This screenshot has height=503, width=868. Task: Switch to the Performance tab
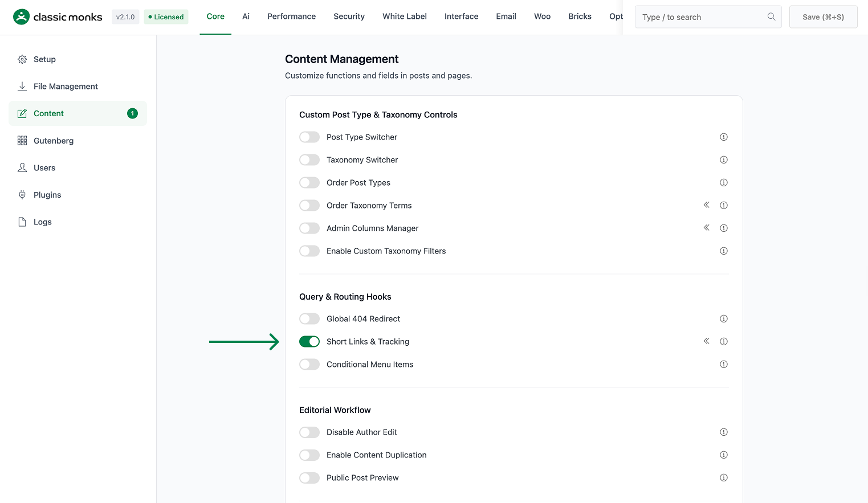point(291,17)
